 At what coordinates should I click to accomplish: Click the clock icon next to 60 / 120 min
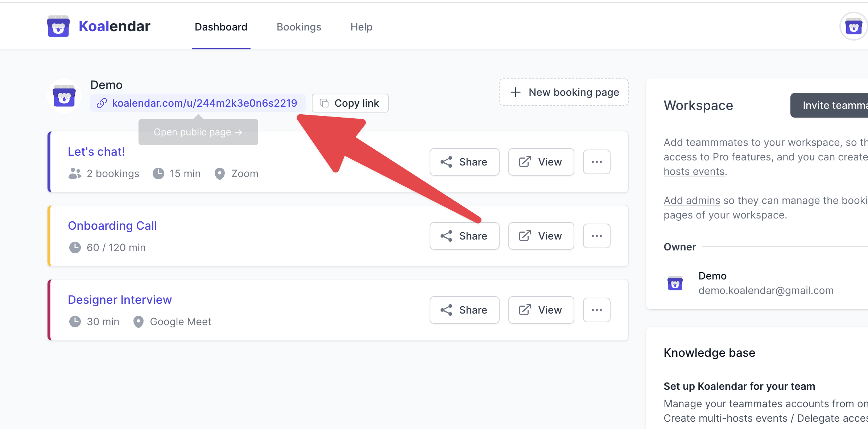75,248
